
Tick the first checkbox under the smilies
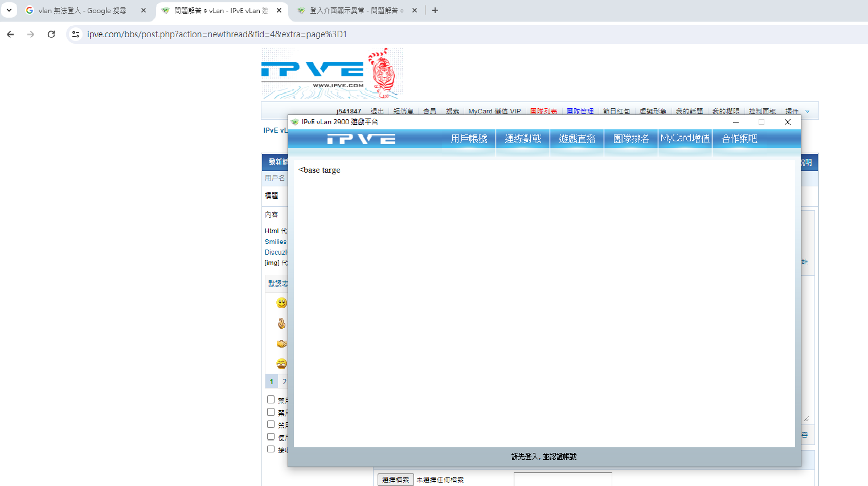271,399
